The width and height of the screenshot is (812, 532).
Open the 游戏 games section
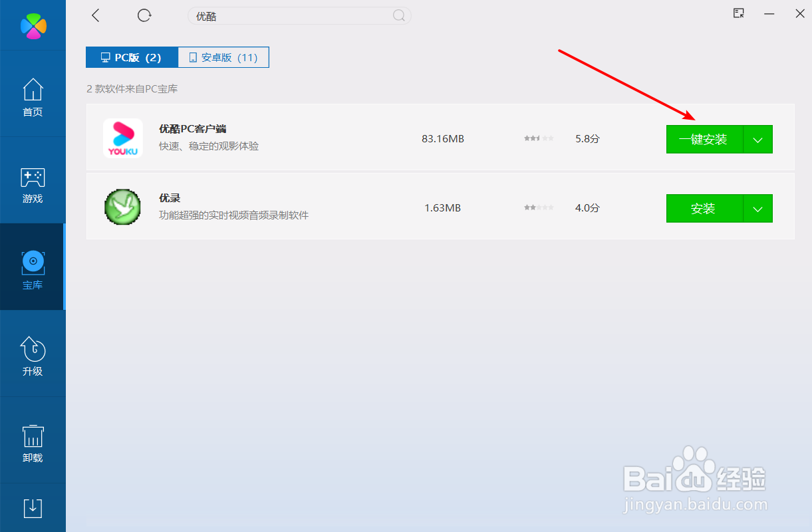pyautogui.click(x=33, y=185)
